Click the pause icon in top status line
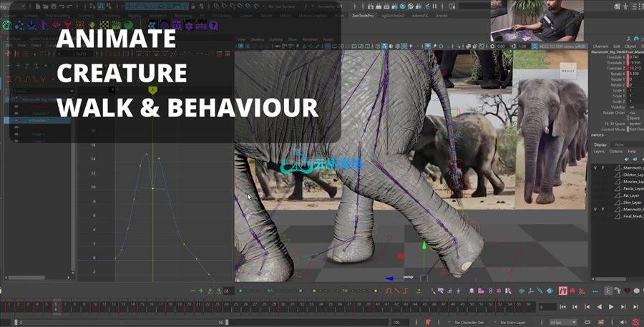The height and width of the screenshot is (327, 644). point(435,6)
